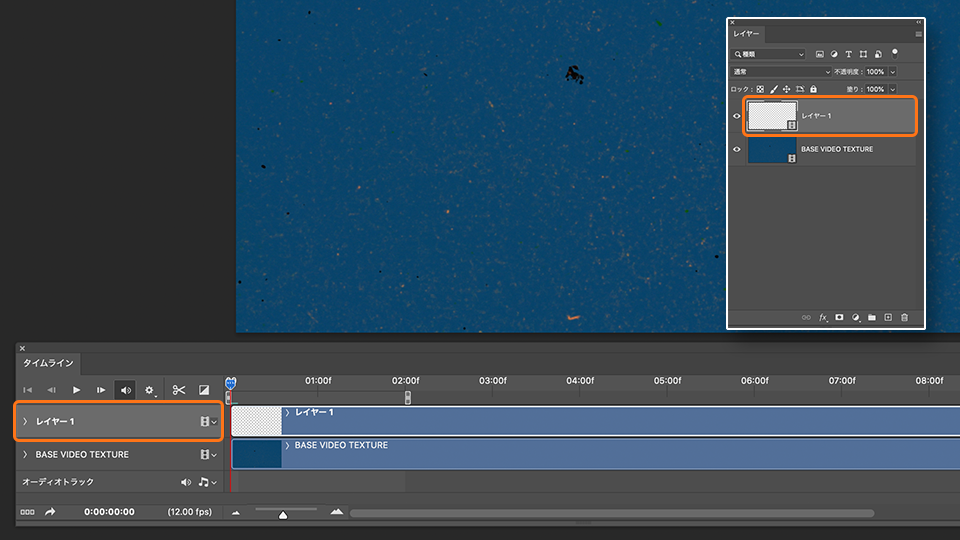960x540 pixels.
Task: Expand the BASE VIDEO TEXTURE clip options arrow
Action: (287, 446)
